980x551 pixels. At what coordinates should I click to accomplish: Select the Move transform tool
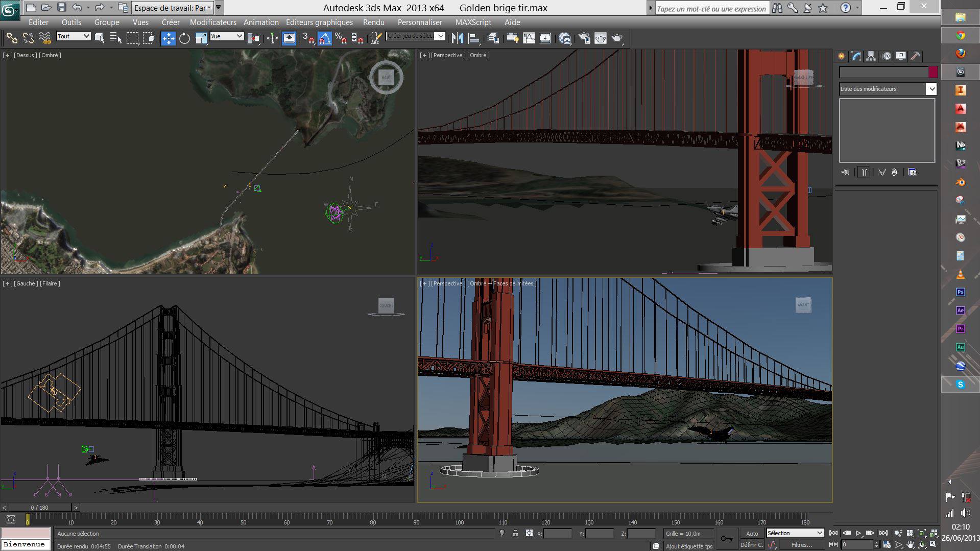pos(168,38)
